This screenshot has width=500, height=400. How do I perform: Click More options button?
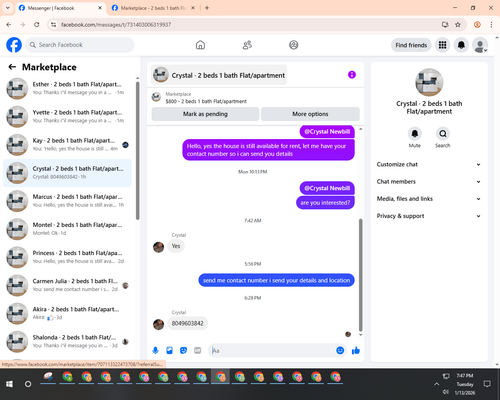310,114
